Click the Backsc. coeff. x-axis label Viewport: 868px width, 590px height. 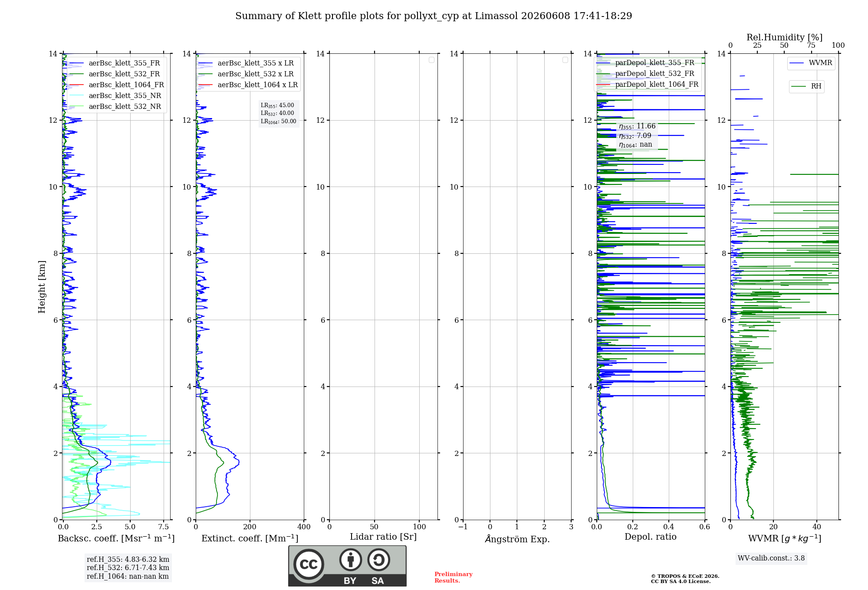[x=116, y=538]
